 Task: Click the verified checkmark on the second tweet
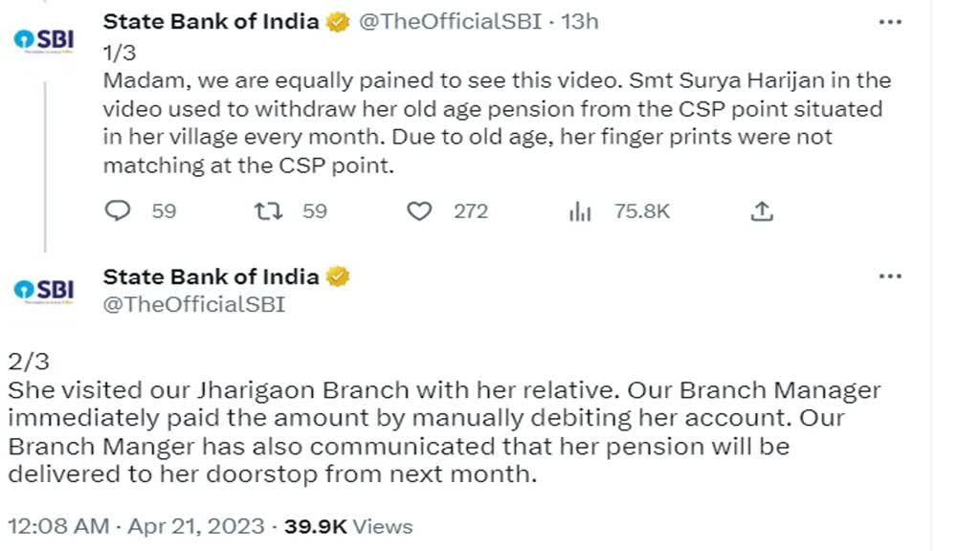click(x=335, y=275)
